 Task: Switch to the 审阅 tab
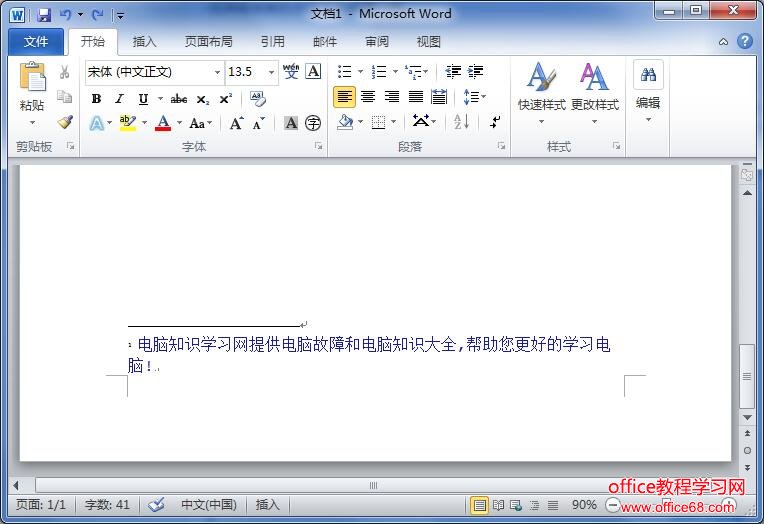click(377, 42)
